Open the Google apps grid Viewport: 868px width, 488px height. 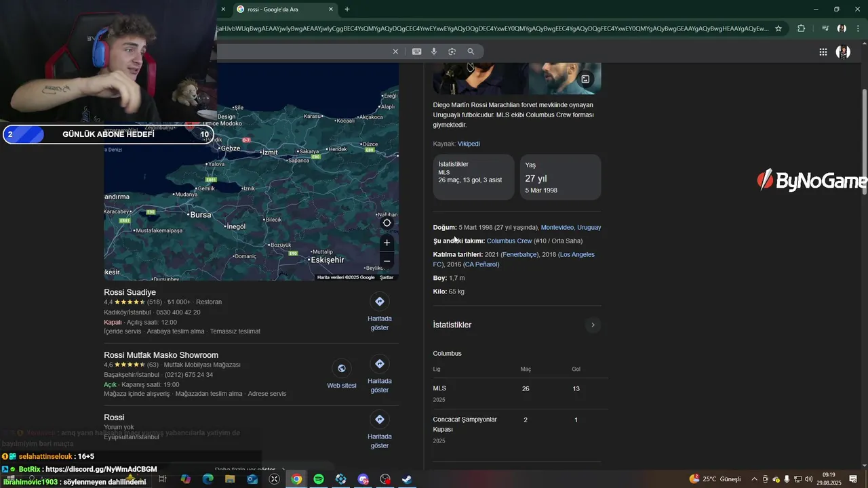click(823, 52)
